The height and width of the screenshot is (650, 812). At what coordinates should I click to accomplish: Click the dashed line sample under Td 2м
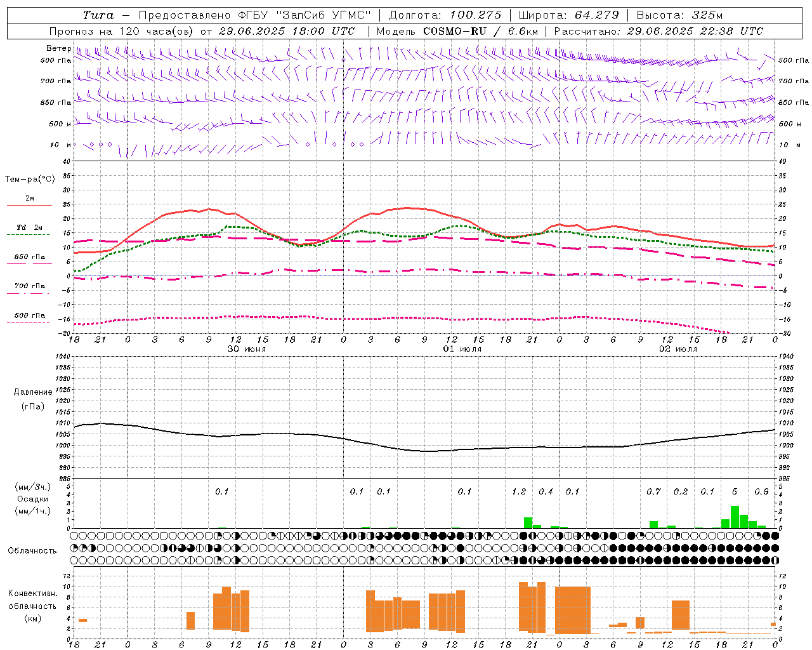click(x=29, y=234)
